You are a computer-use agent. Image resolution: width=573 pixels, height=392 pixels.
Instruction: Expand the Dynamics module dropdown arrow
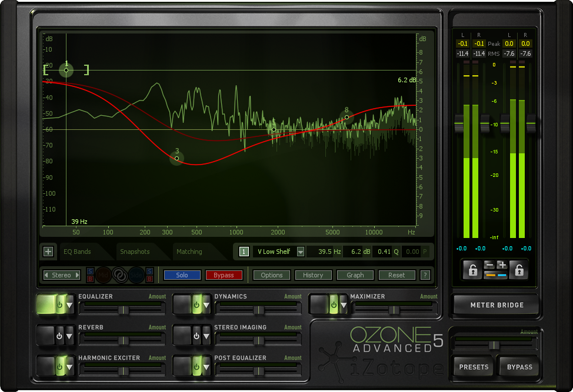tap(206, 305)
